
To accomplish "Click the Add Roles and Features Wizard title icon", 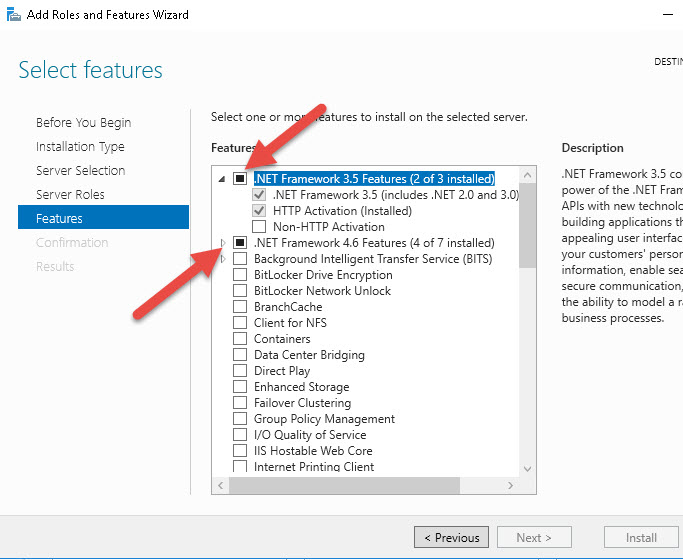I will [x=14, y=14].
